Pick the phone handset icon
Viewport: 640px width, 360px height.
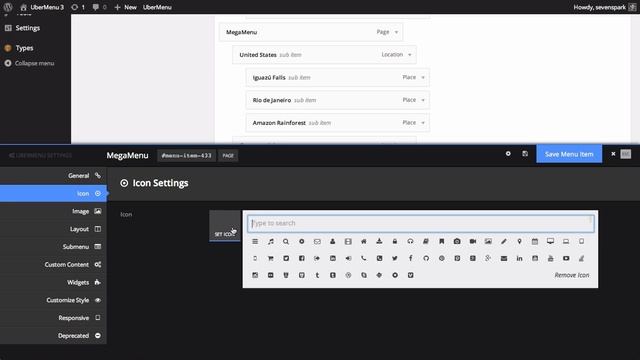[x=364, y=258]
